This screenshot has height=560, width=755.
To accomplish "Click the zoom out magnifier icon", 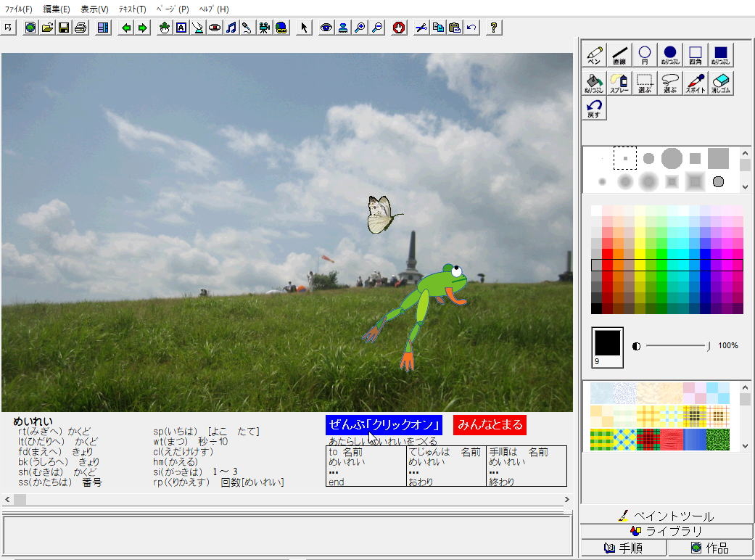I will [377, 28].
